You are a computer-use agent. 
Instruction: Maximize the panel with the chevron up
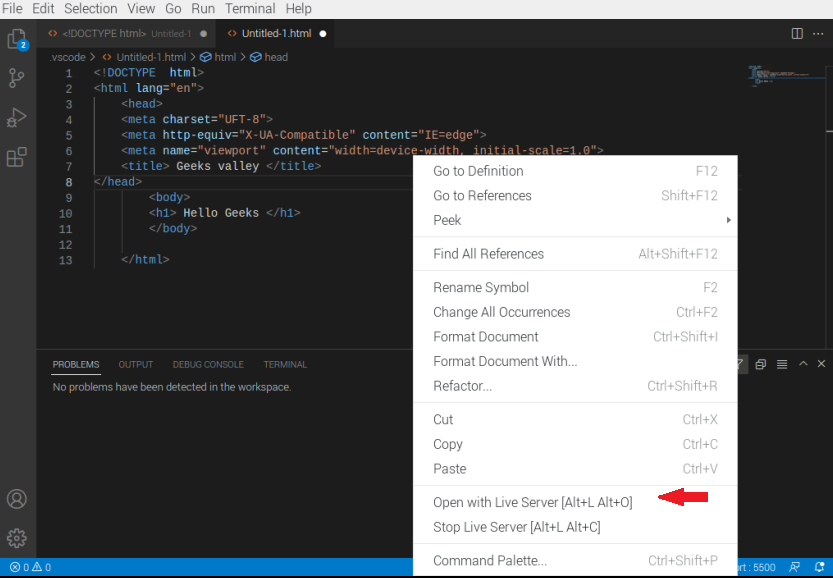(803, 365)
